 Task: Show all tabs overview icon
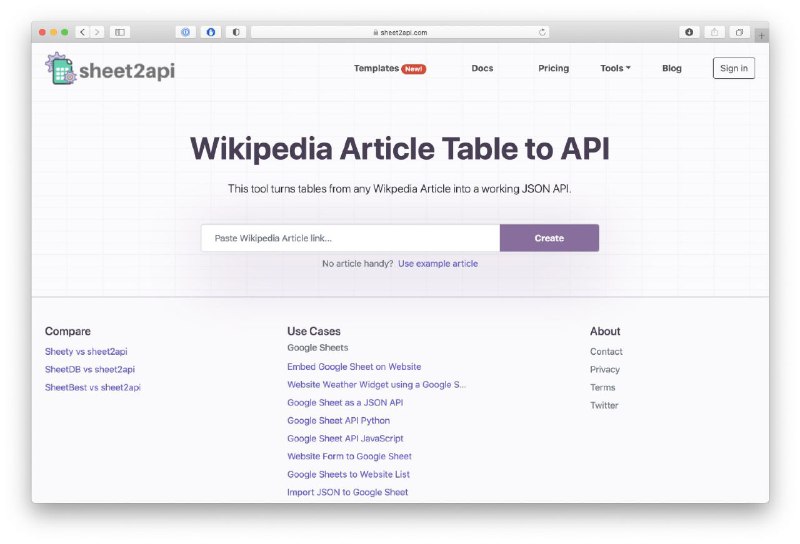[739, 32]
